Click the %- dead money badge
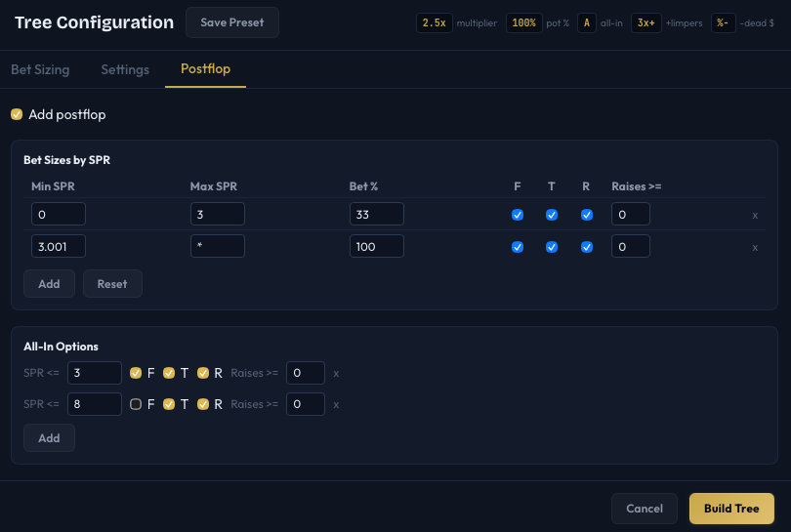791x532 pixels. pos(723,22)
